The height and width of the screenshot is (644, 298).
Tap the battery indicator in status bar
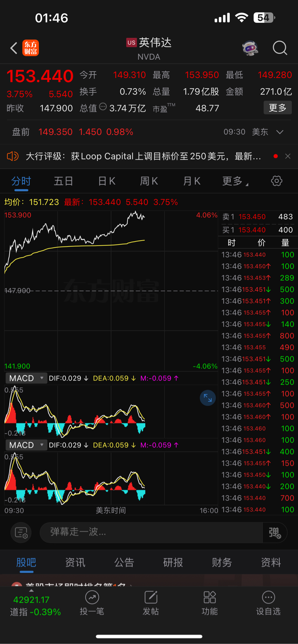[264, 18]
